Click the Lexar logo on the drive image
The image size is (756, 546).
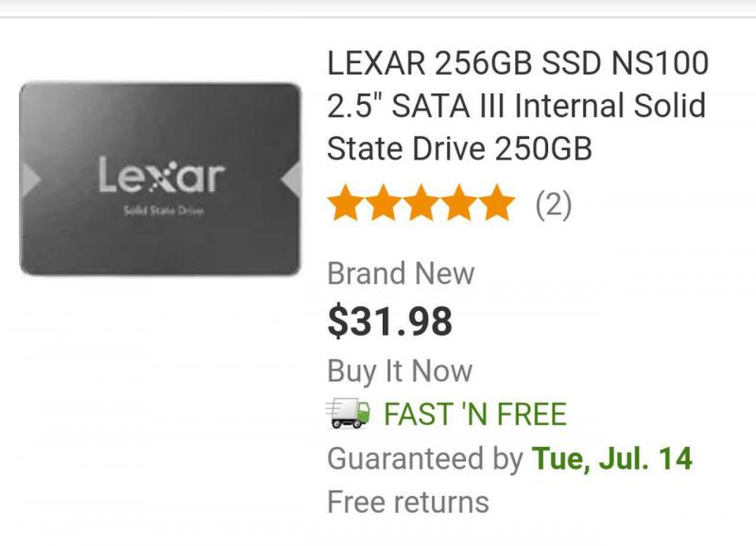click(x=160, y=176)
